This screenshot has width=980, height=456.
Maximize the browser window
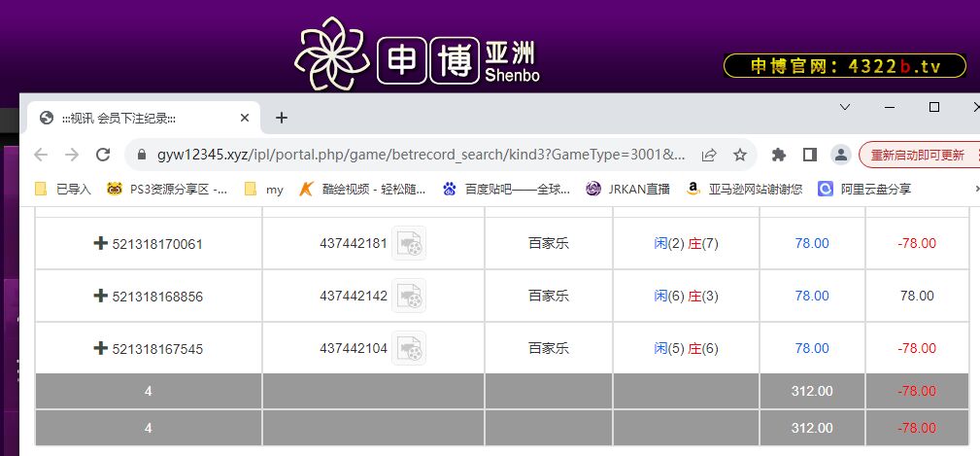tap(934, 108)
